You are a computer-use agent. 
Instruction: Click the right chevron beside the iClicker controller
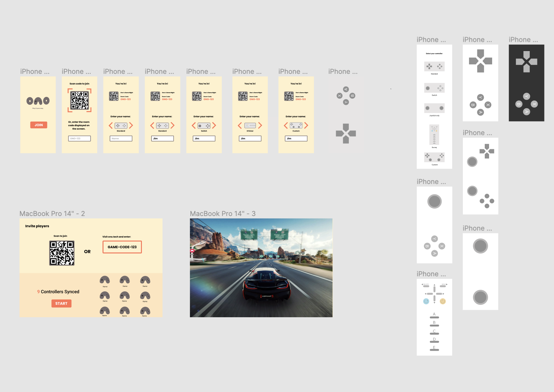pyautogui.click(x=260, y=126)
